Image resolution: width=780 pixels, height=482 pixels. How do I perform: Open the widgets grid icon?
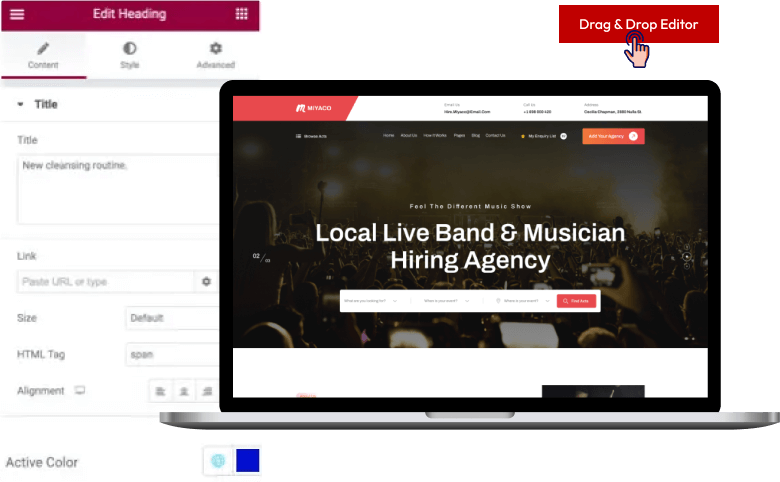tap(241, 14)
